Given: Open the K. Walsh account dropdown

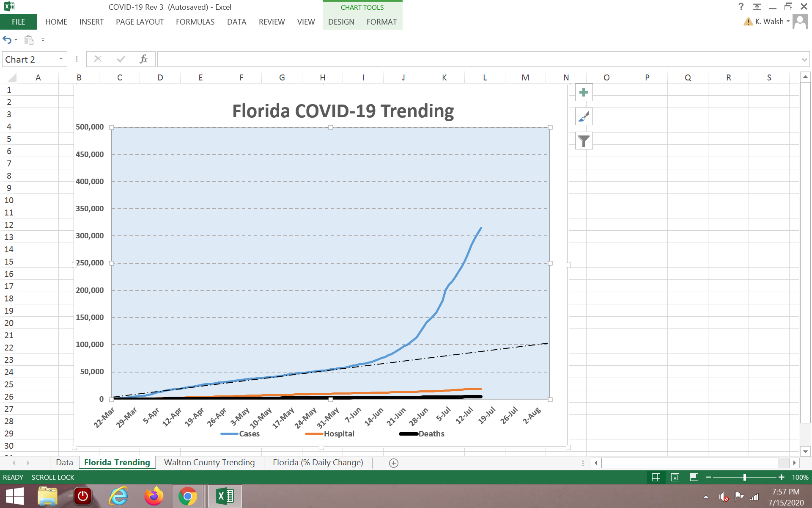Looking at the screenshot, I should (788, 21).
